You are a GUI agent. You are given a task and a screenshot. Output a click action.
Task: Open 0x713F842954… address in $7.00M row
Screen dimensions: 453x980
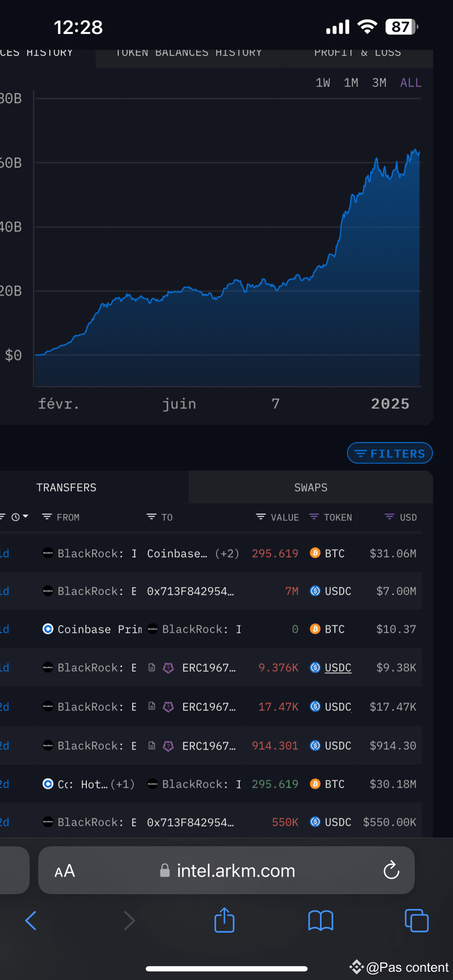tap(190, 591)
